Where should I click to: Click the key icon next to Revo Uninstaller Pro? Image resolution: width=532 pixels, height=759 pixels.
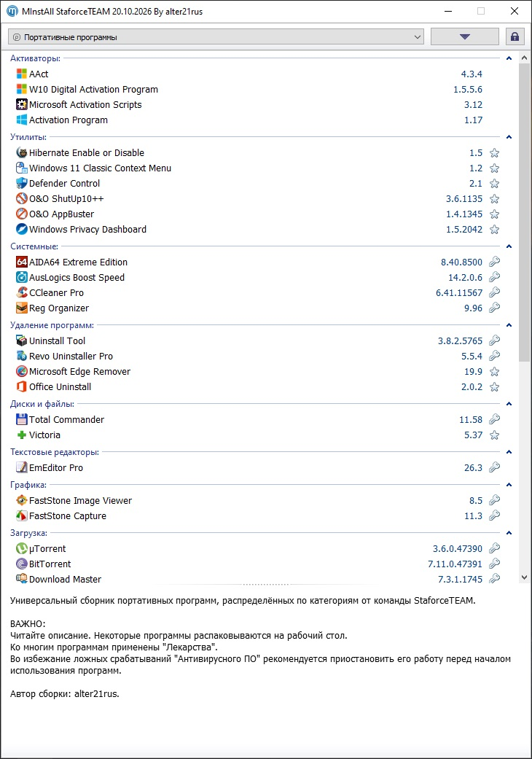coord(494,356)
